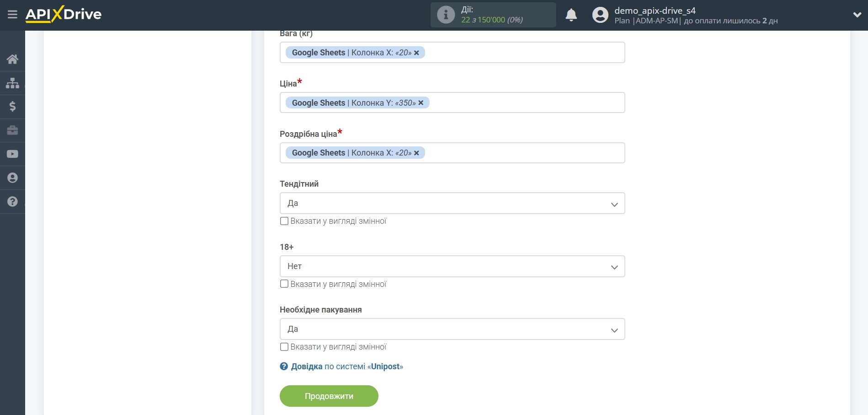Expand the Тендітний dropdown
The height and width of the screenshot is (415, 868).
pos(452,204)
